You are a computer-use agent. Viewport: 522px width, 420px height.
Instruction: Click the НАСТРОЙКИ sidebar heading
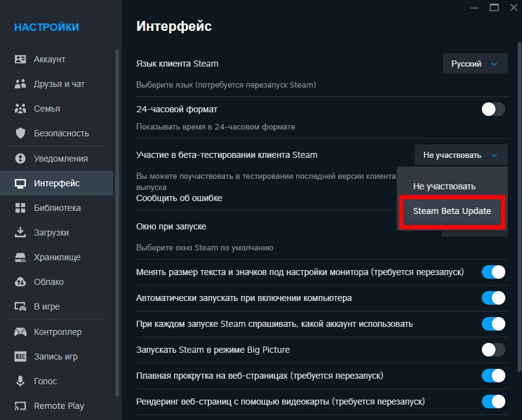(47, 27)
